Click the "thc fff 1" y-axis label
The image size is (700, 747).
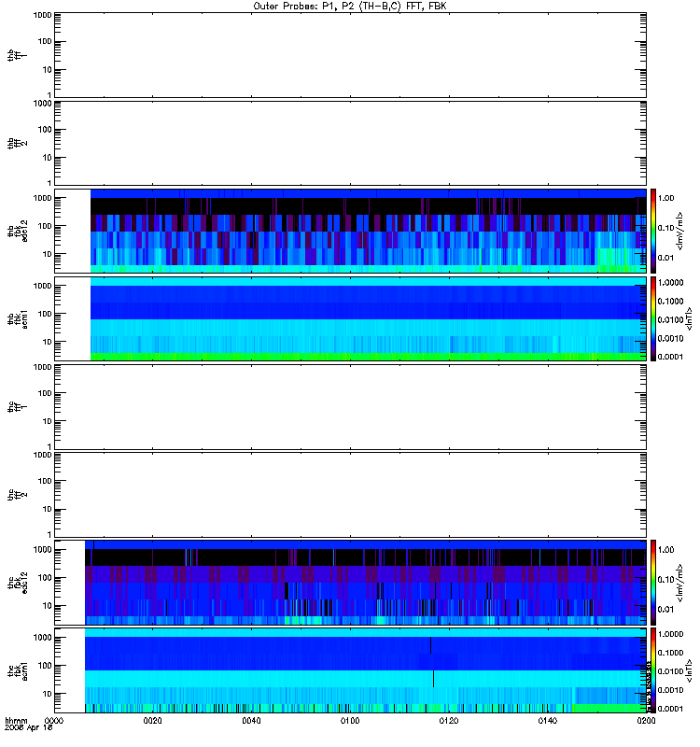tap(17, 407)
